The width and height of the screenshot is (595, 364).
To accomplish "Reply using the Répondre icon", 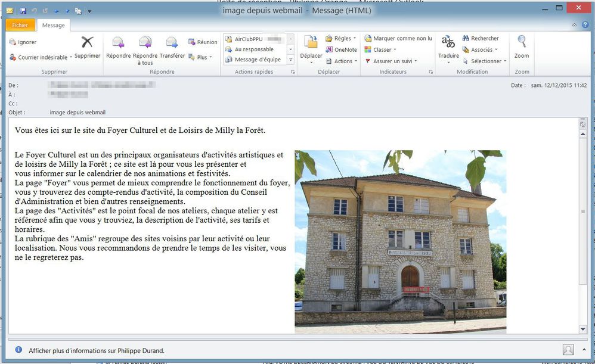I will [x=118, y=43].
